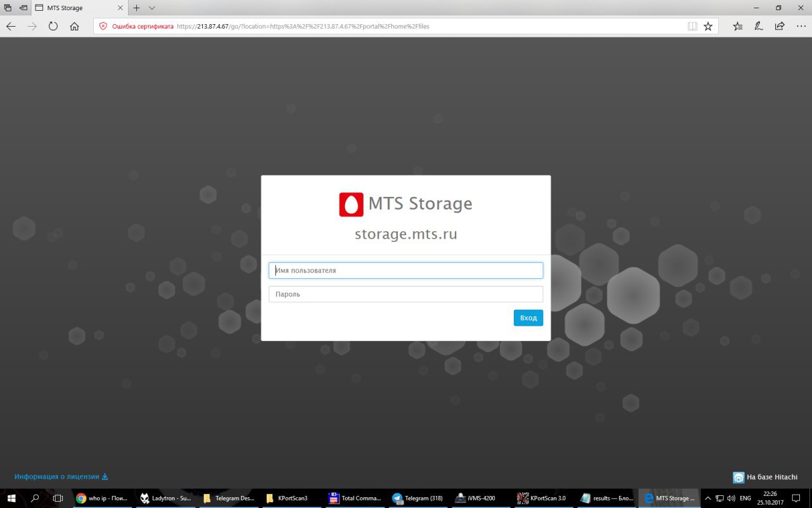Switch to Telegram (318) taskbar item
Screen dimensions: 812x508
click(x=417, y=498)
